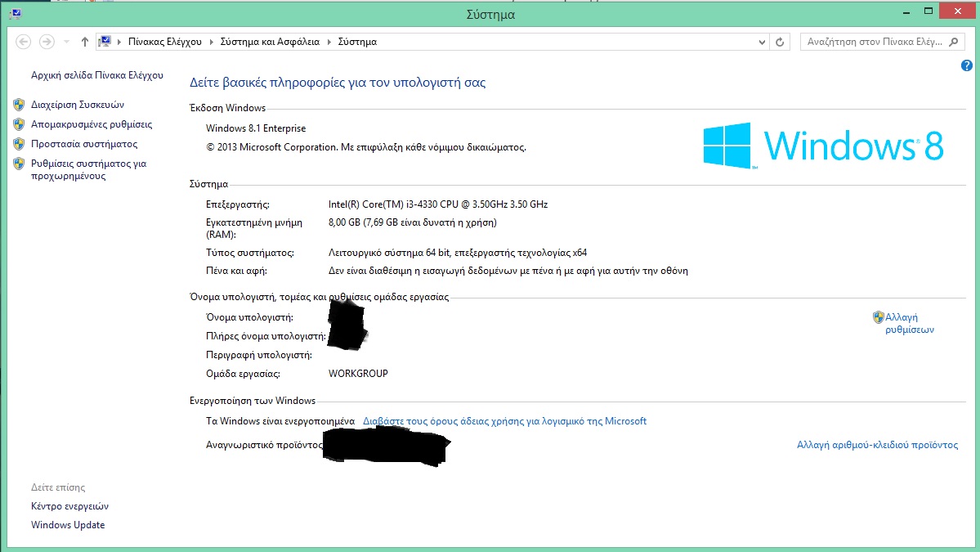The width and height of the screenshot is (980, 552).
Task: Click Αλλαγή αριθμού-κλειδιού προϊόντος link
Action: click(x=877, y=445)
